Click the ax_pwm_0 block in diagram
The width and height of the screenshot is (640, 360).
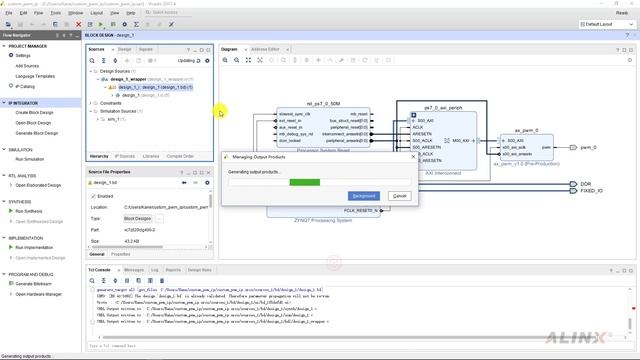pos(527,147)
